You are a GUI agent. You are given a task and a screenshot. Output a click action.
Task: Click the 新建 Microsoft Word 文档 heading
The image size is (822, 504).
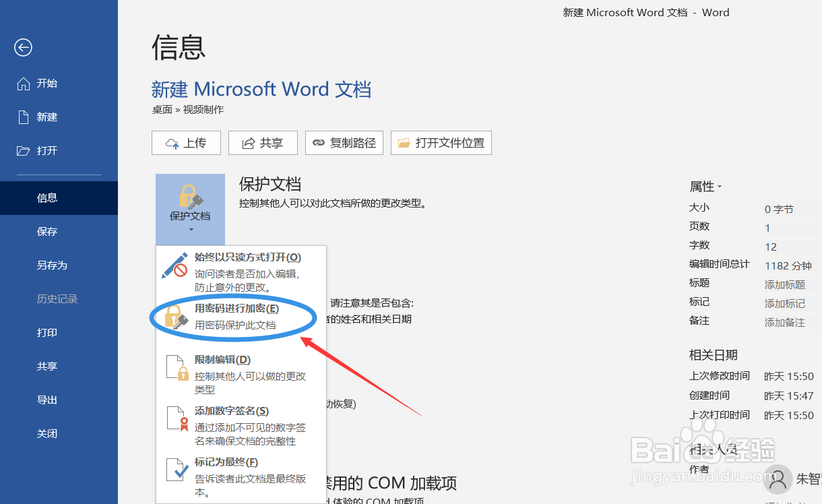coord(261,89)
